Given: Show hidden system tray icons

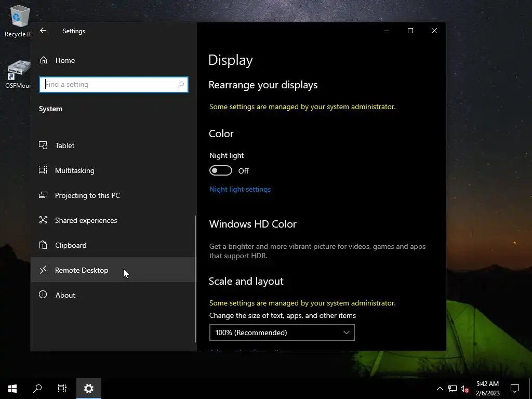Looking at the screenshot, I should 440,389.
